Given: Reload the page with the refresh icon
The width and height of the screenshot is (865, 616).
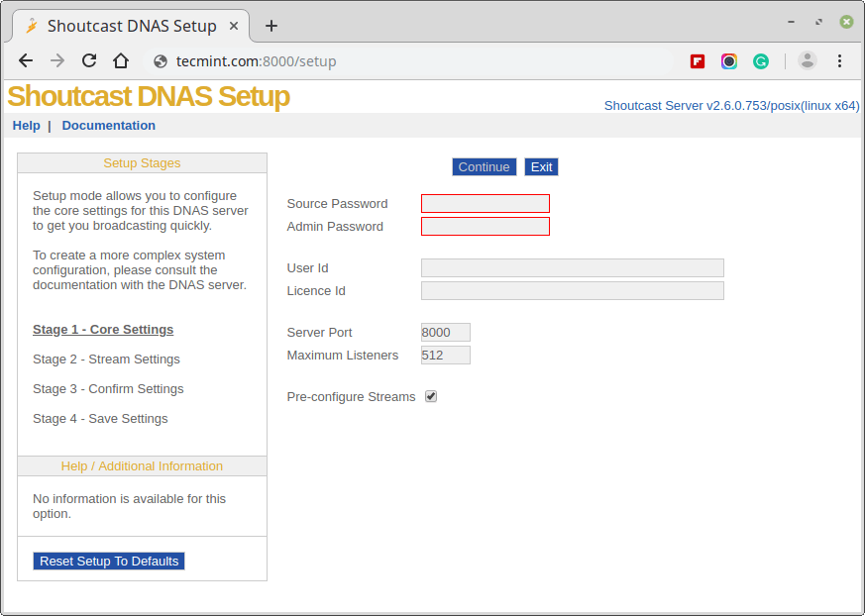Looking at the screenshot, I should pyautogui.click(x=89, y=60).
